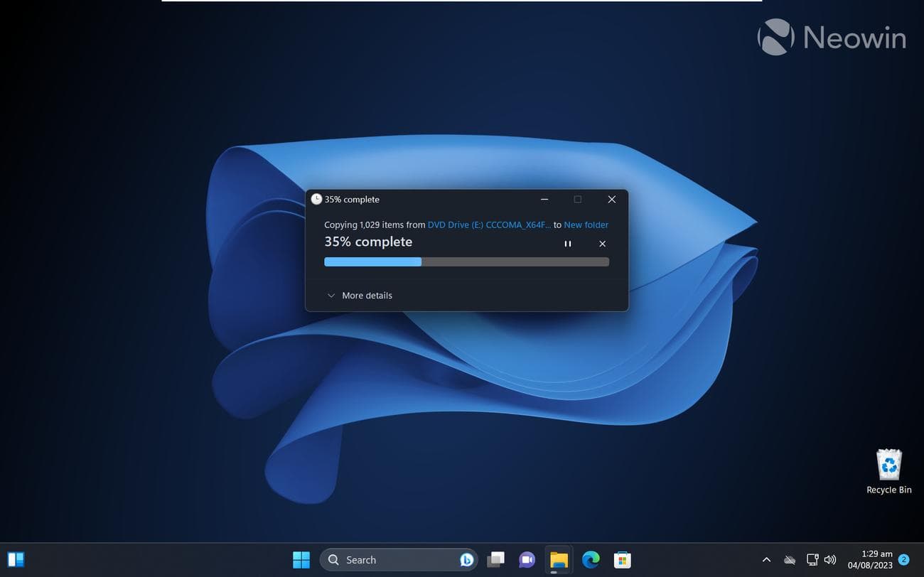Open the Widgets panel from the taskbar corner
This screenshot has height=577, width=924.
tap(16, 559)
